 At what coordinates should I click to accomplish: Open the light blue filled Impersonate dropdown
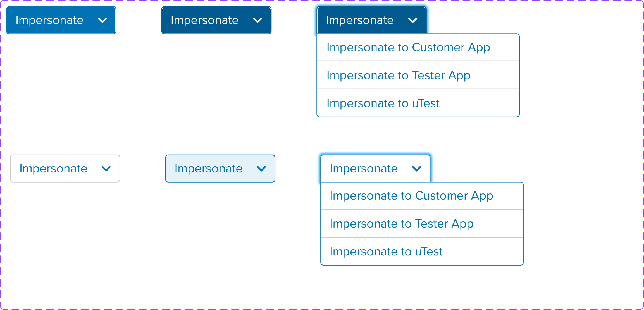(x=220, y=169)
